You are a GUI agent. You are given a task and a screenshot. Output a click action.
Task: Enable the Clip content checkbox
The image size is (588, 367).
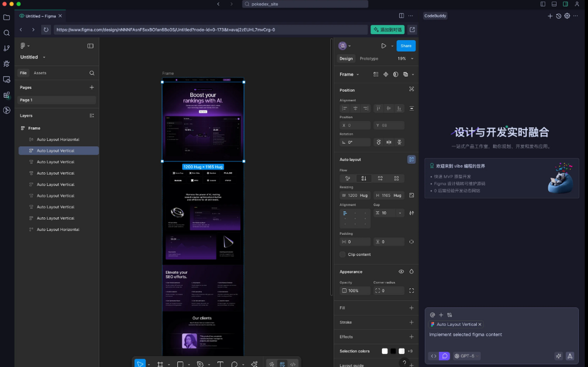[x=343, y=254]
